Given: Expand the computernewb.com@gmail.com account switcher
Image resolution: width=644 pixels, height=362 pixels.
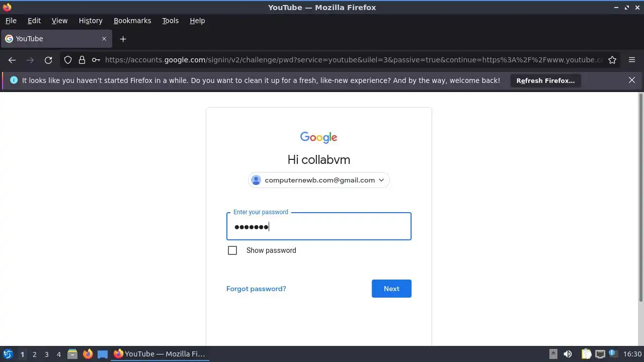Looking at the screenshot, I should [319, 180].
